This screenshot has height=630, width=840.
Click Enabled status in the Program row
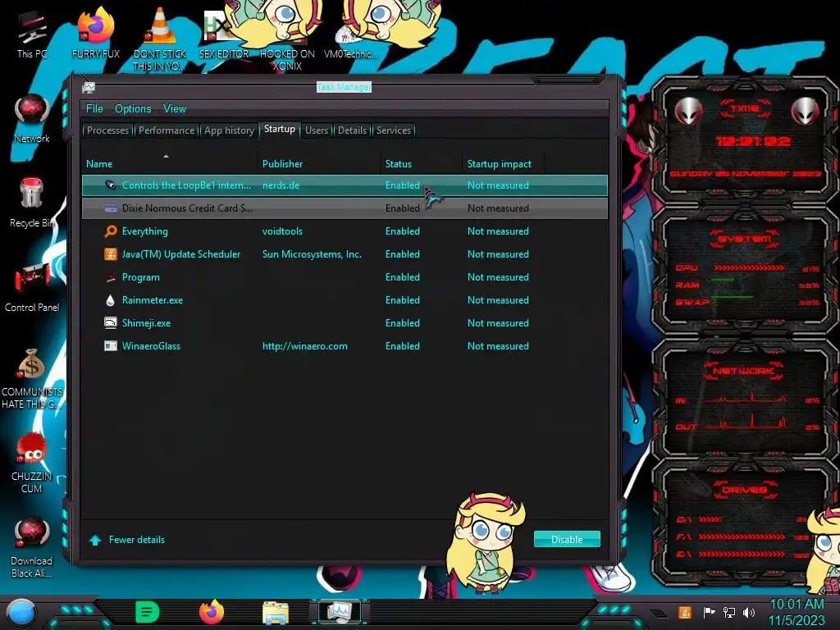click(402, 277)
